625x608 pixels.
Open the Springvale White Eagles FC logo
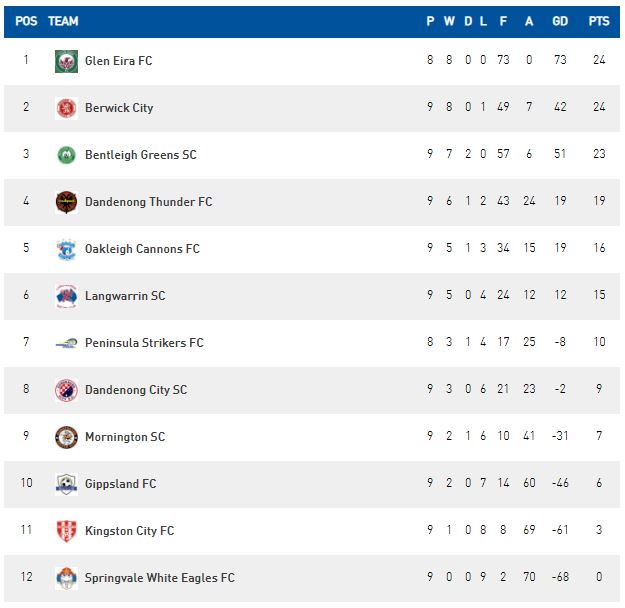click(x=66, y=578)
